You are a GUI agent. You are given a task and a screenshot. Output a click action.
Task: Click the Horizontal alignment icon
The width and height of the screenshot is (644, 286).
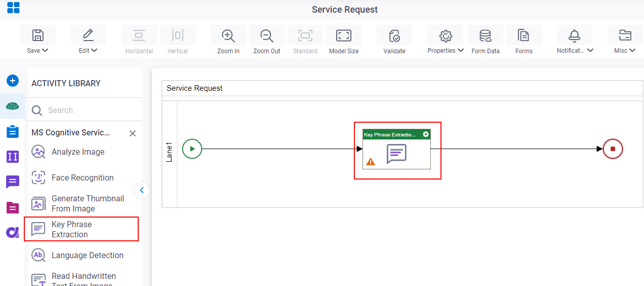(139, 35)
